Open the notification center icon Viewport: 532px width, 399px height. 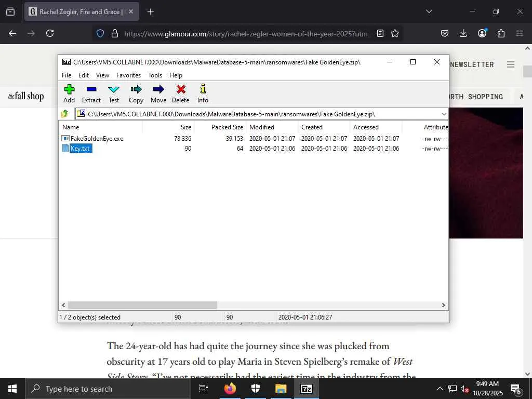coord(515,389)
